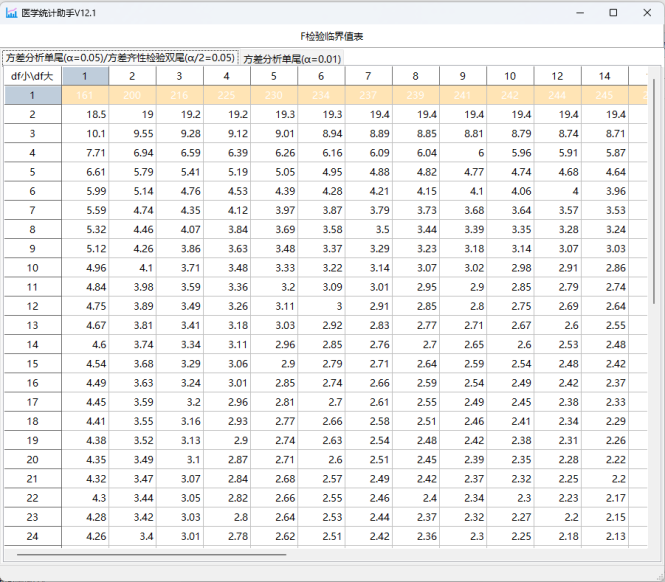Minimize the 医学统计助手 window
Image resolution: width=665 pixels, height=582 pixels.
(580, 13)
